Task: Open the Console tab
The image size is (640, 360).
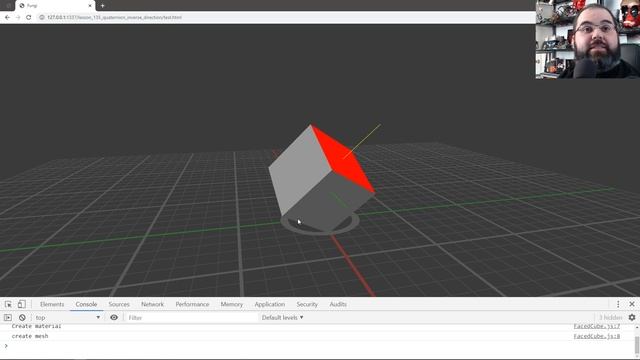Action: [86, 304]
